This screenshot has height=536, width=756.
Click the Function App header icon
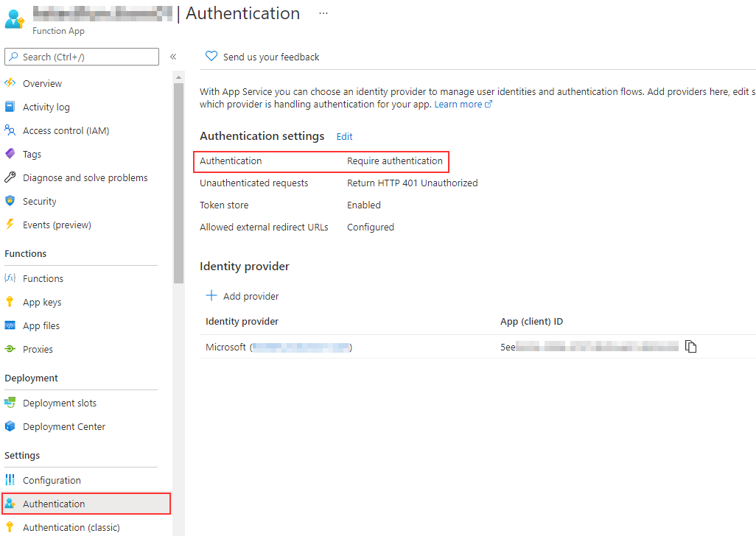[15, 19]
